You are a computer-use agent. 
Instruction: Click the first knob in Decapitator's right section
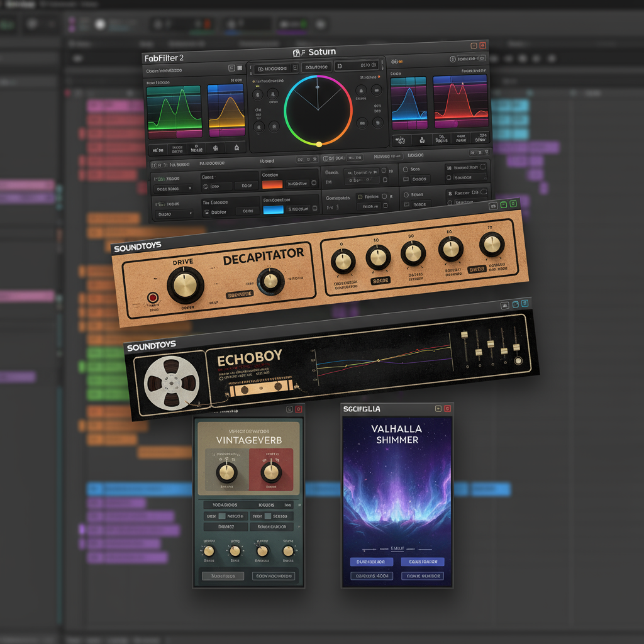click(x=343, y=261)
